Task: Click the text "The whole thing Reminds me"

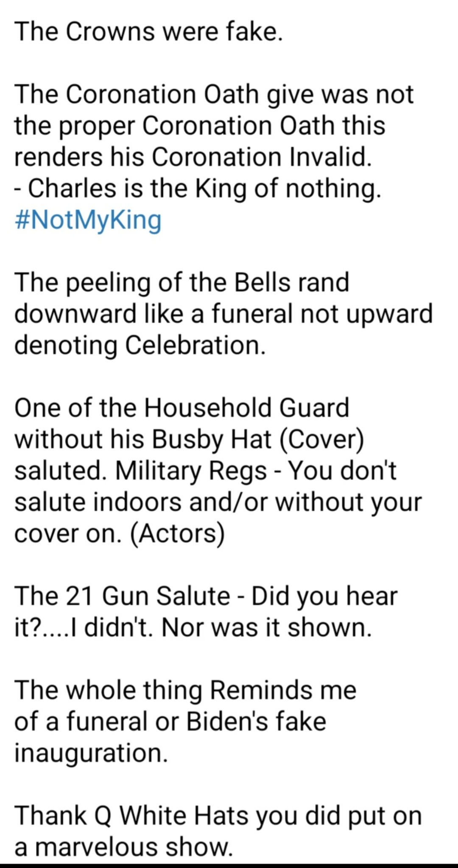Action: point(185,690)
